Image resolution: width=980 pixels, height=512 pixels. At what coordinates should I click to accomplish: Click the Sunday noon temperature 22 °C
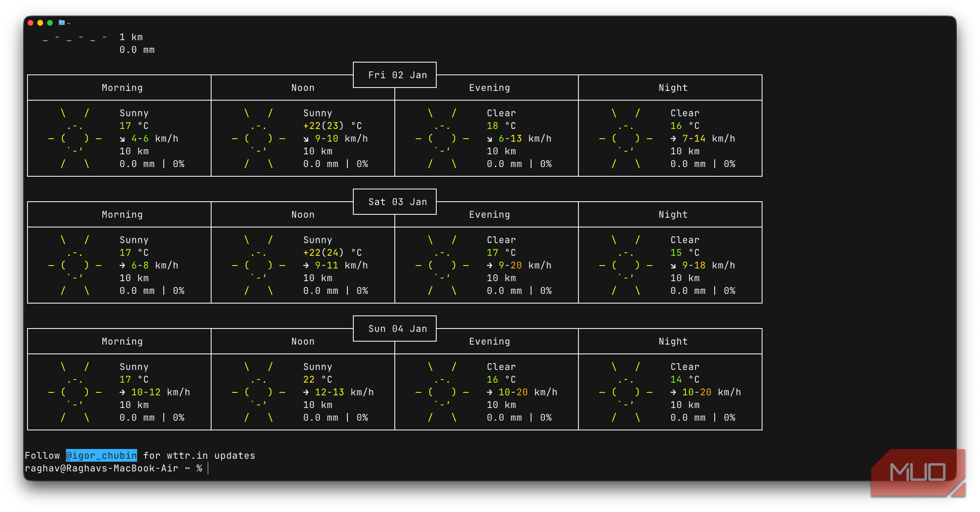318,380
